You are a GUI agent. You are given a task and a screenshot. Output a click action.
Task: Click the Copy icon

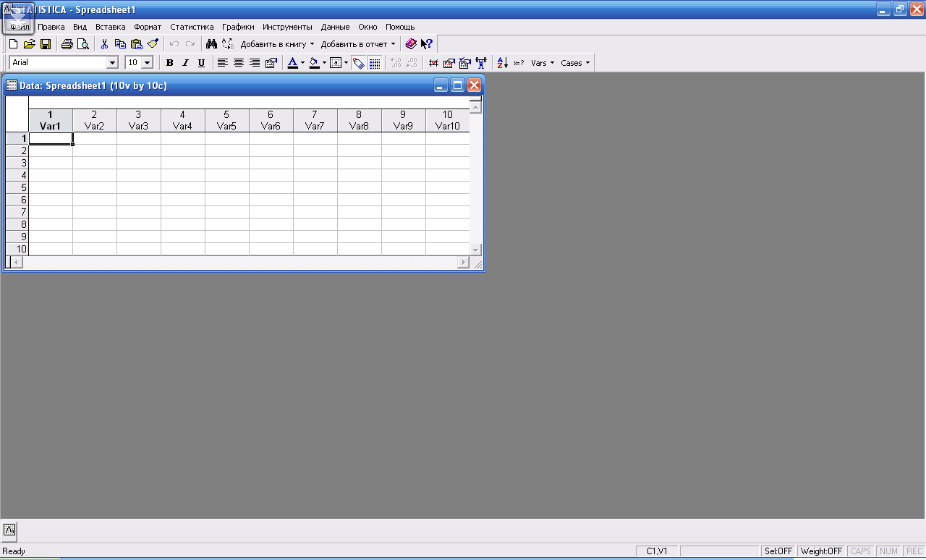pyautogui.click(x=120, y=44)
